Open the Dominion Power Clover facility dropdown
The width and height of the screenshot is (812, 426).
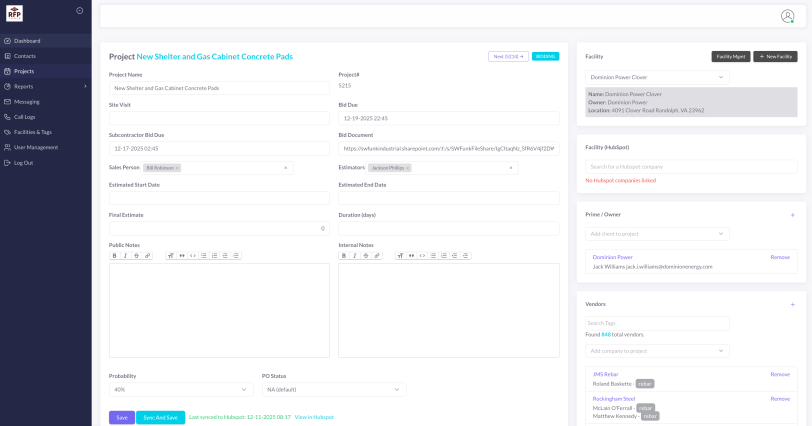(x=657, y=77)
